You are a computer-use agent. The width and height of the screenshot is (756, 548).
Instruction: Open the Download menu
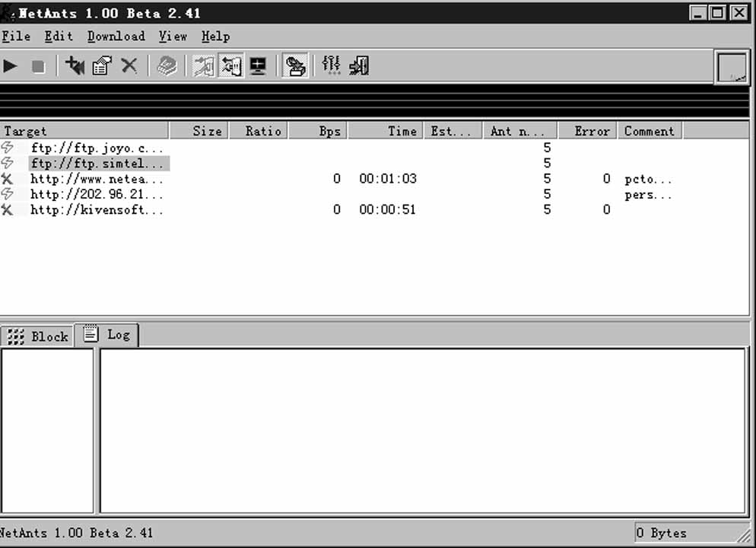(116, 37)
